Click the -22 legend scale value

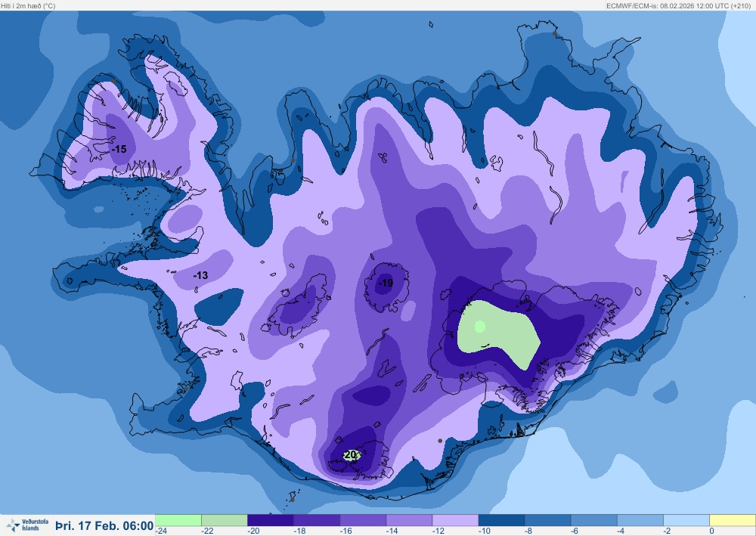207,531
